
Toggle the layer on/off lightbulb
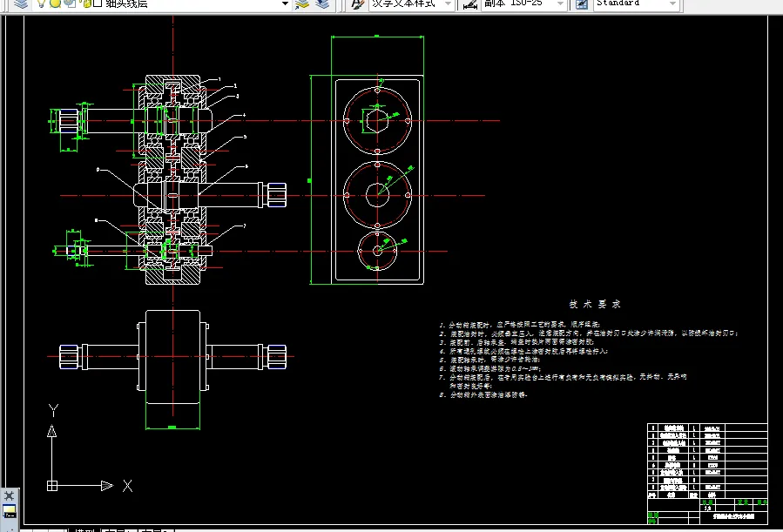click(x=42, y=3)
